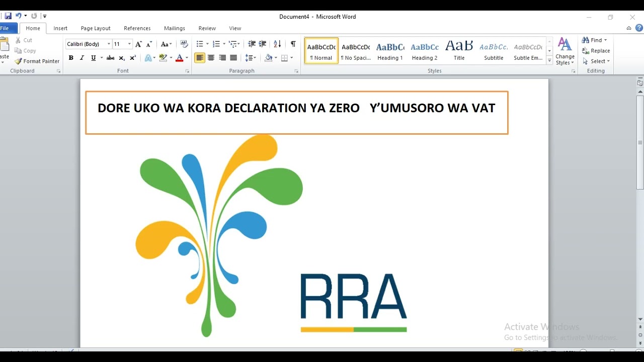The image size is (644, 362).
Task: Open the Change Case menu
Action: 166,44
